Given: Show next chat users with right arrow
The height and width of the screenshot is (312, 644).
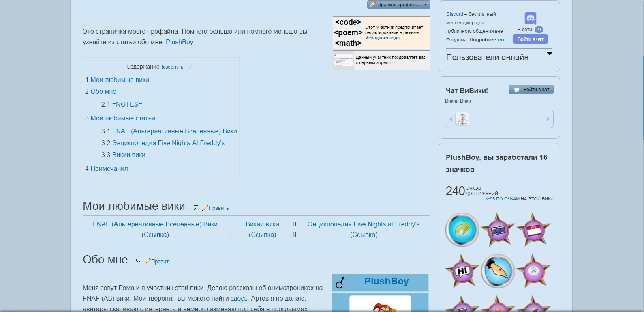Looking at the screenshot, I should [548, 119].
